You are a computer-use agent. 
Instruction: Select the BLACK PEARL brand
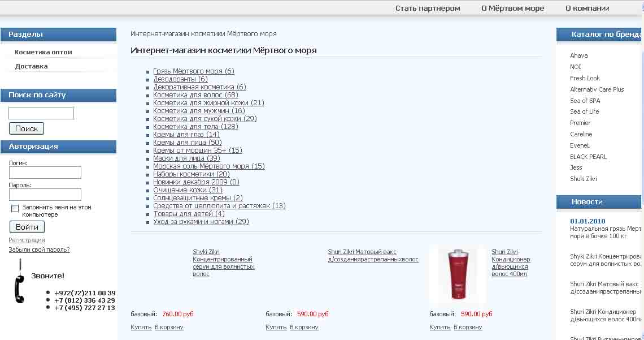pos(588,157)
